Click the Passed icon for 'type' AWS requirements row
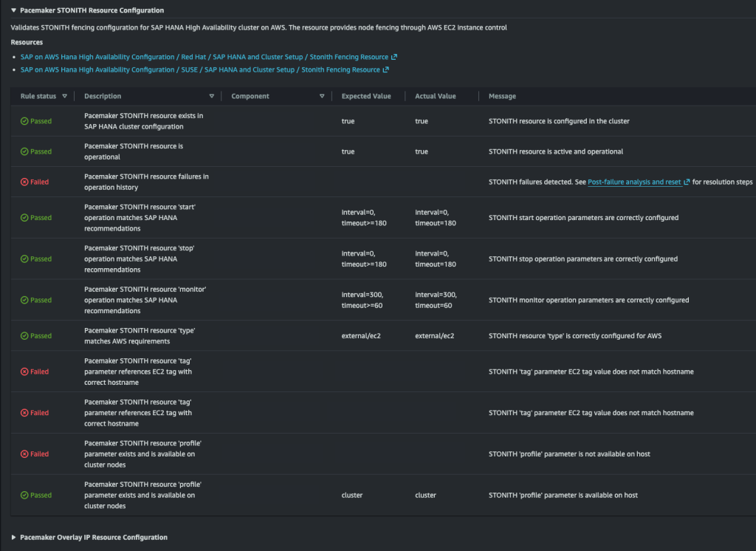This screenshot has width=756, height=551. (24, 336)
